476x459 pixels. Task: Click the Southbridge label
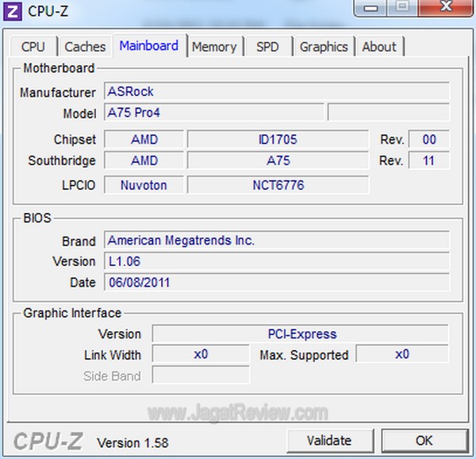62,160
